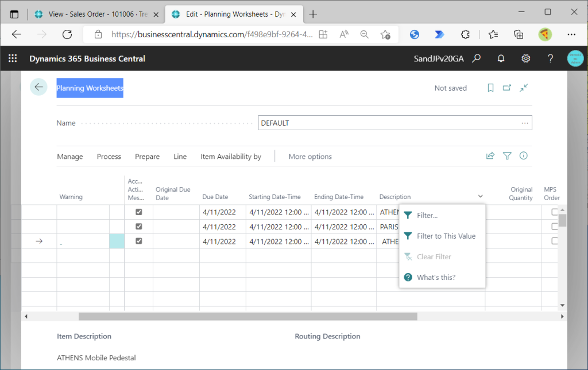The image size is (588, 370).
Task: Toggle the filter pane funnel icon
Action: (507, 156)
